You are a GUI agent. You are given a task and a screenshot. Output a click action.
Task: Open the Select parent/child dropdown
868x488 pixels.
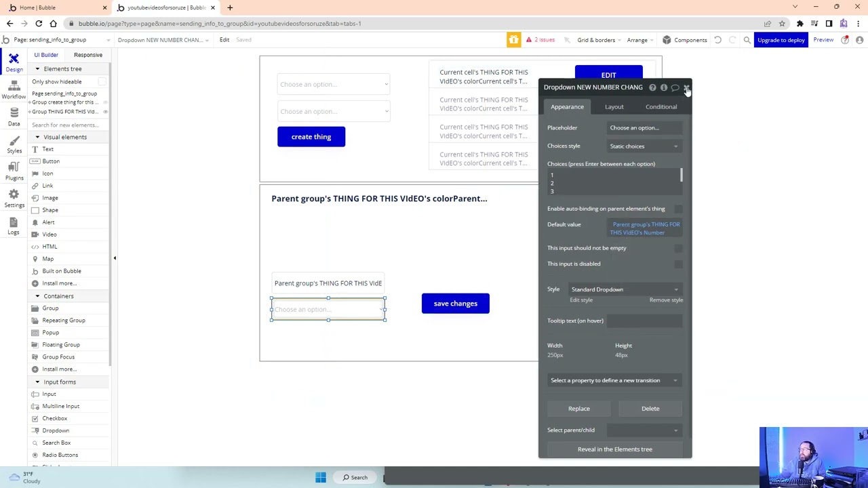pyautogui.click(x=644, y=430)
